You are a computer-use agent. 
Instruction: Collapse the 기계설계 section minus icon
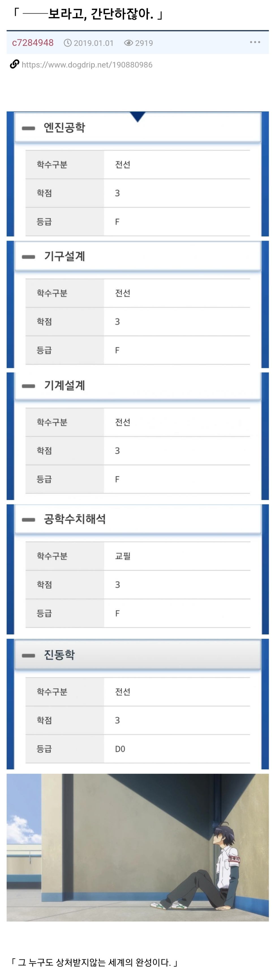(x=29, y=386)
